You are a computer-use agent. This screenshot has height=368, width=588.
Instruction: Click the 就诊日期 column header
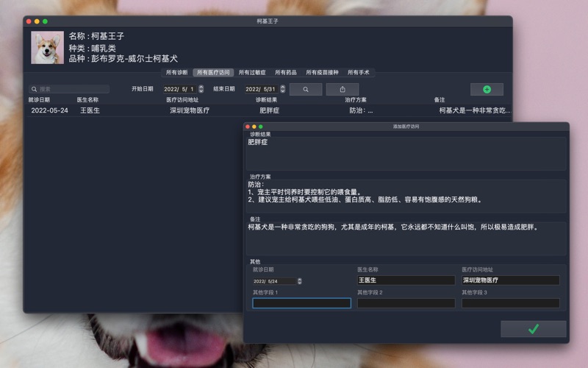(x=39, y=100)
